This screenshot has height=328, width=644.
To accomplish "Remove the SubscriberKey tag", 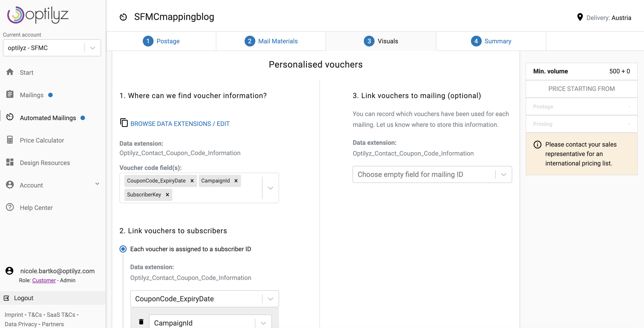I will pyautogui.click(x=167, y=195).
